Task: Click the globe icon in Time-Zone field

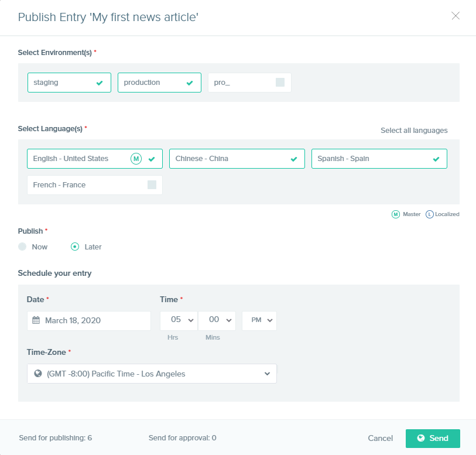Action: (37, 374)
